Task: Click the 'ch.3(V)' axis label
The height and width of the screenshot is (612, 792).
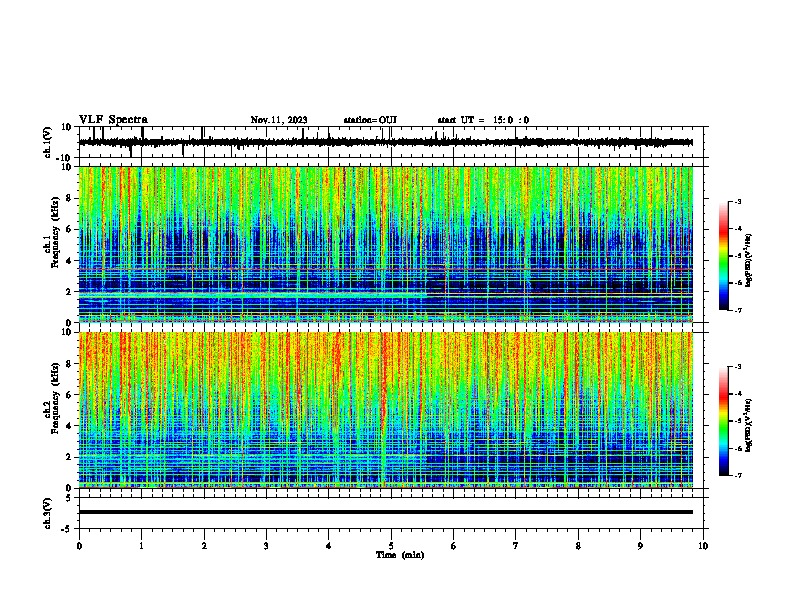Action: (48, 513)
